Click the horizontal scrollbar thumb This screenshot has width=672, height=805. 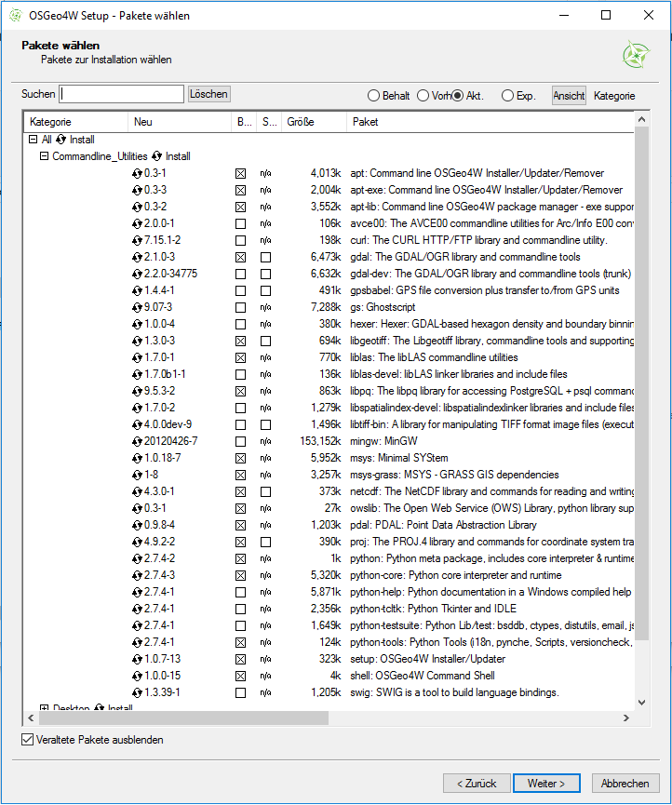point(182,718)
